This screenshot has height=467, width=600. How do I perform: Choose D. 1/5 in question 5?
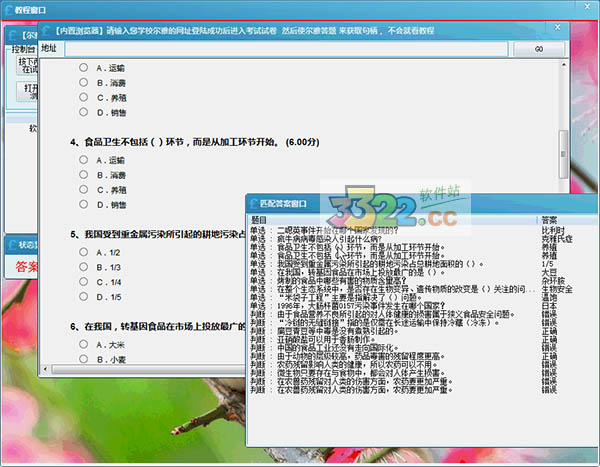pyautogui.click(x=83, y=296)
